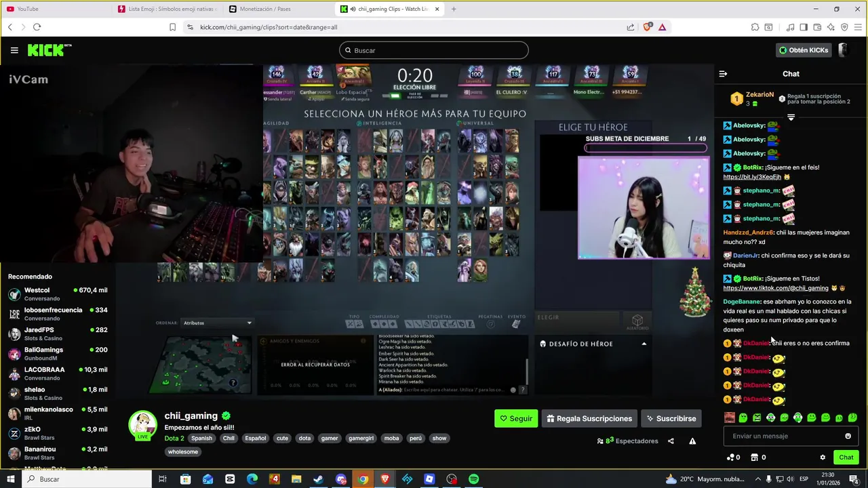Click the Windows taskbar search box

point(87,479)
